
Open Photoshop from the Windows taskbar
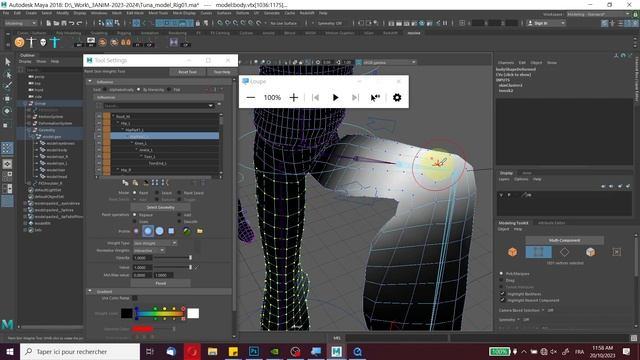click(253, 351)
